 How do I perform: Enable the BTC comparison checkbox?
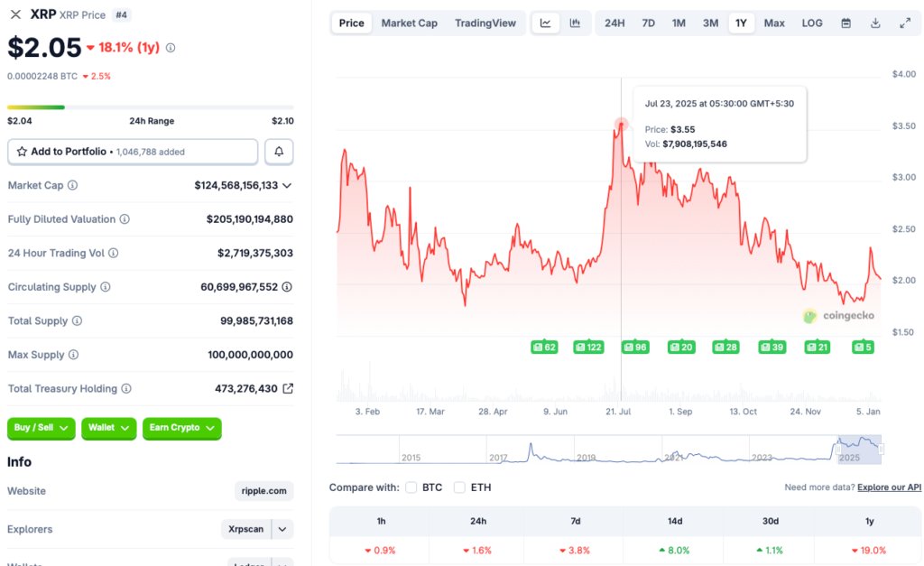[411, 487]
